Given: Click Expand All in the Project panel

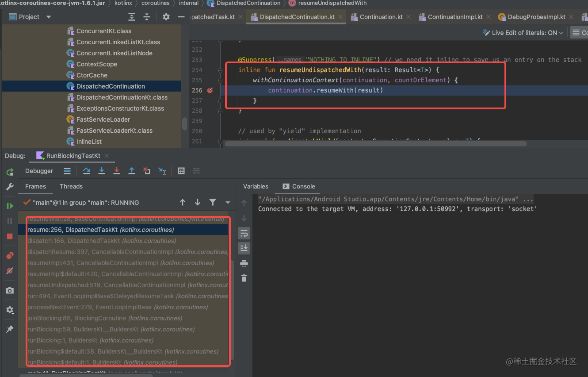Looking at the screenshot, I should click(x=132, y=17).
